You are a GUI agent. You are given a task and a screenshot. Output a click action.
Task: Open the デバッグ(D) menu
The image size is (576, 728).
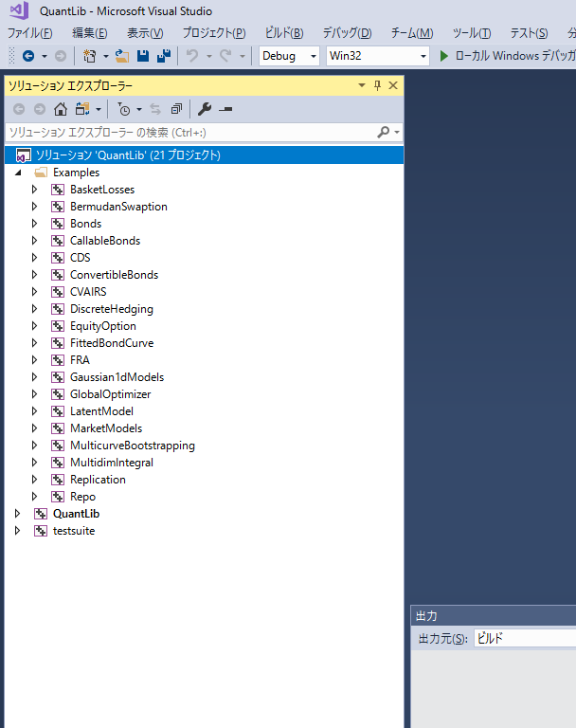point(347,33)
